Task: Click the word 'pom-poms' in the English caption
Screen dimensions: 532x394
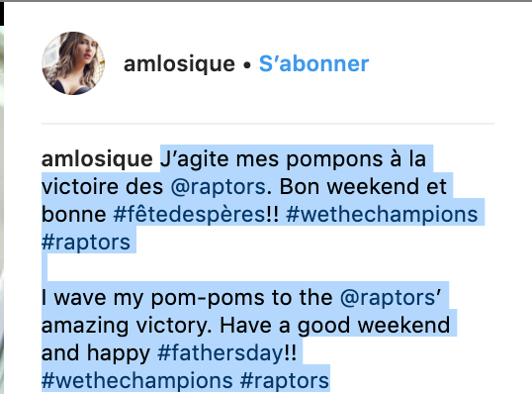Action: pyautogui.click(x=208, y=299)
